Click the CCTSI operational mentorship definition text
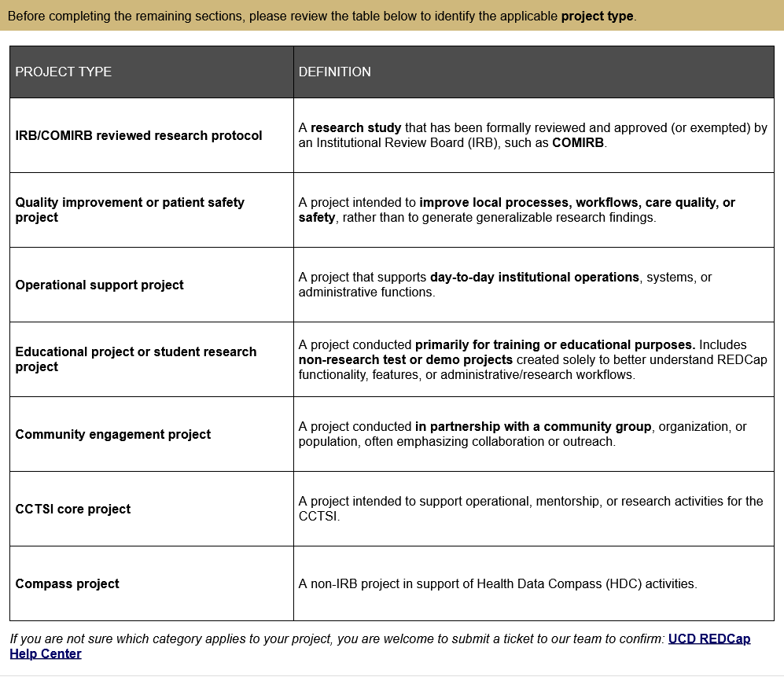 click(531, 509)
